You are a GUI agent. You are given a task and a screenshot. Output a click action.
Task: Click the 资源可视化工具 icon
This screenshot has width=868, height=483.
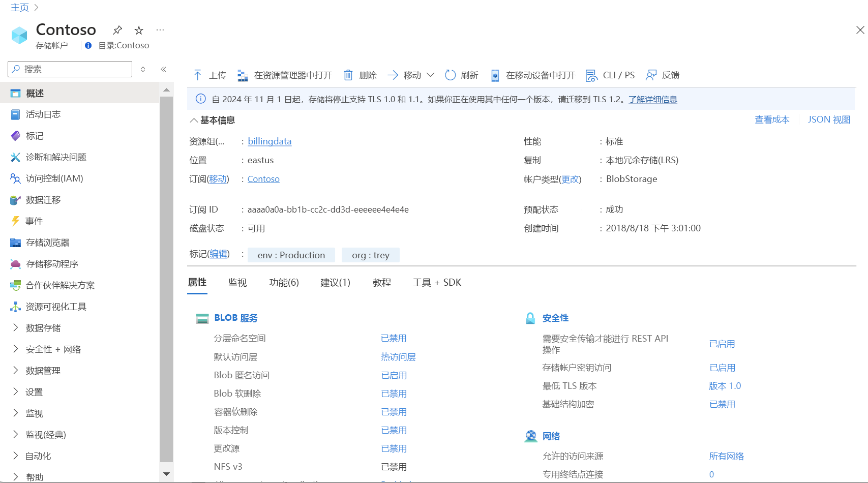(x=16, y=307)
